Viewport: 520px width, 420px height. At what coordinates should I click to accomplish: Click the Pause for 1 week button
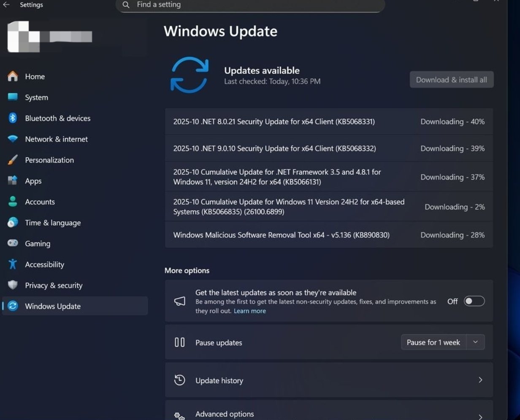tap(433, 342)
